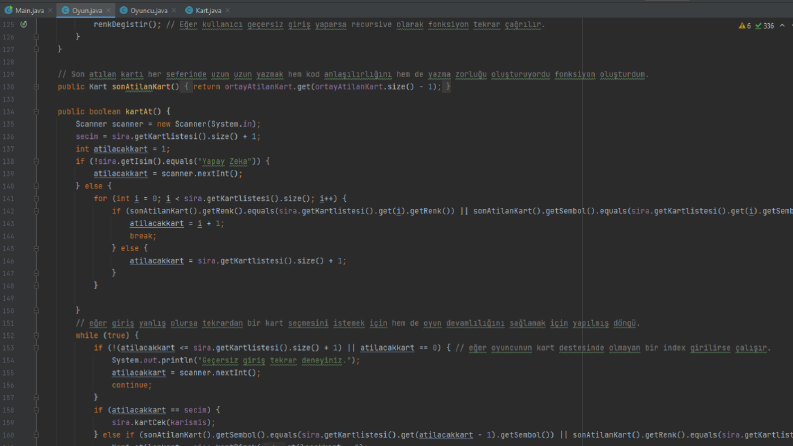Screen dimensions: 793x446
Task: Fold the else branch at line 145
Action: coord(36,248)
